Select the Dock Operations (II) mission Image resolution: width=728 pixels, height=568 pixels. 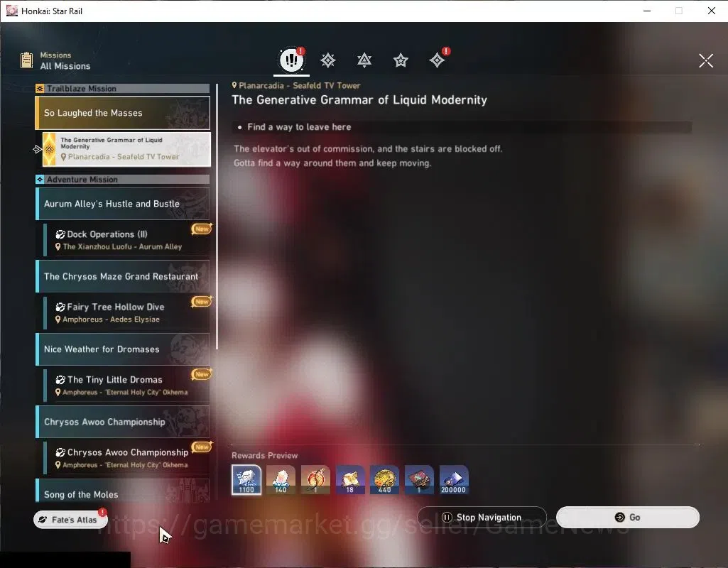click(126, 239)
